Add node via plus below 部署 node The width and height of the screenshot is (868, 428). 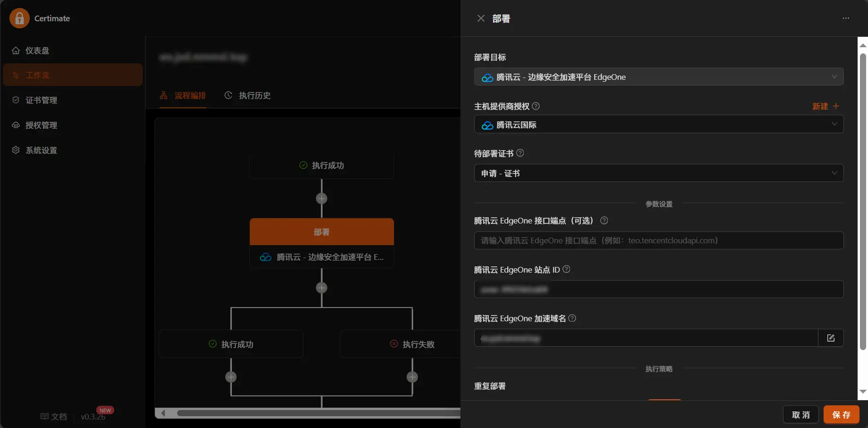(x=322, y=288)
